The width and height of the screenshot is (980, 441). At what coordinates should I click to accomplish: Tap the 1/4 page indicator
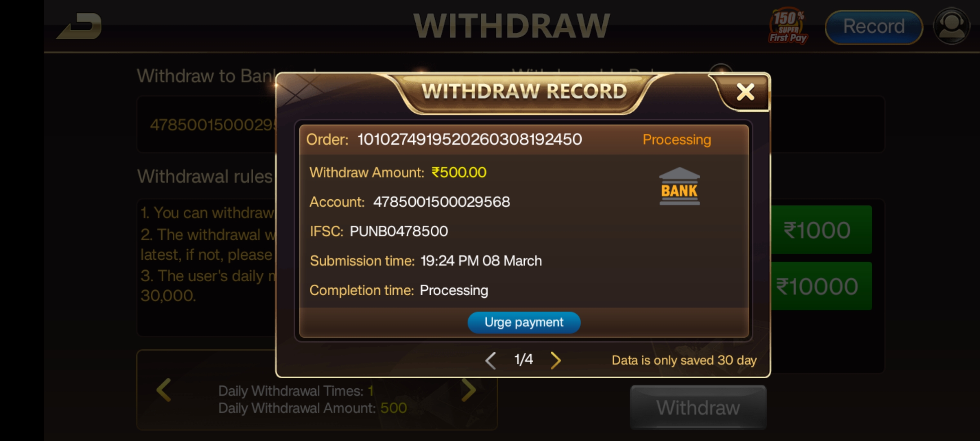(x=523, y=359)
